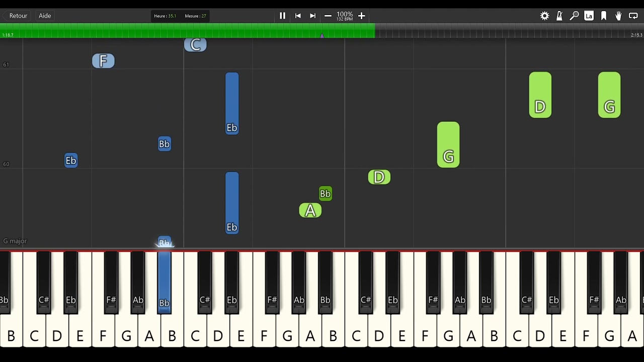The image size is (644, 362).
Task: Click the G major key signature label
Action: 15,241
